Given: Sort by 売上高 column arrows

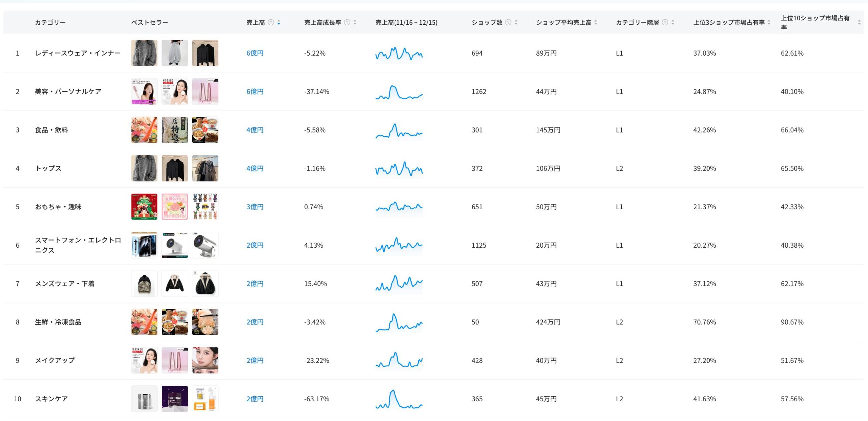Looking at the screenshot, I should tap(279, 22).
